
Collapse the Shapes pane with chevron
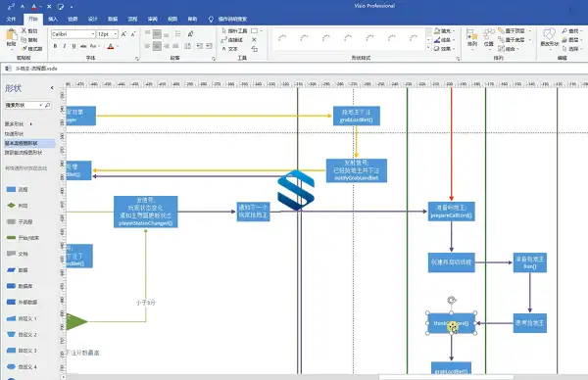[x=52, y=88]
